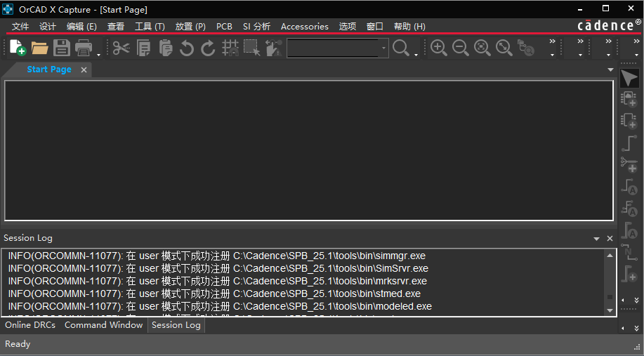Open the 文件 menu
The image size is (644, 356).
(20, 27)
